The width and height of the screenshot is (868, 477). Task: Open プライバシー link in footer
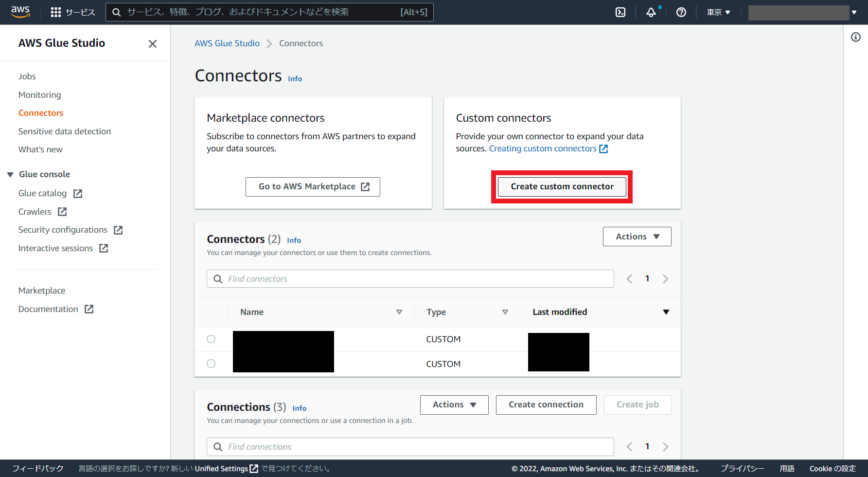tap(742, 469)
